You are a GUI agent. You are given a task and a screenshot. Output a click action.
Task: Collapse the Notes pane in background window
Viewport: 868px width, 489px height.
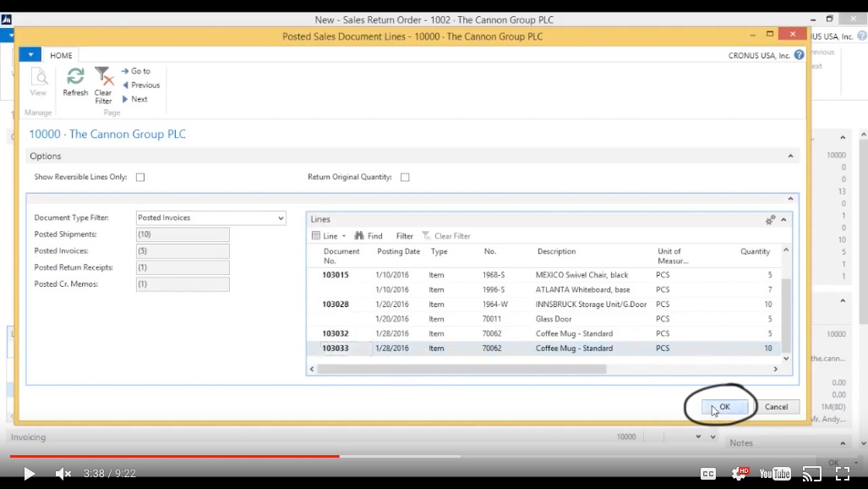[843, 443]
